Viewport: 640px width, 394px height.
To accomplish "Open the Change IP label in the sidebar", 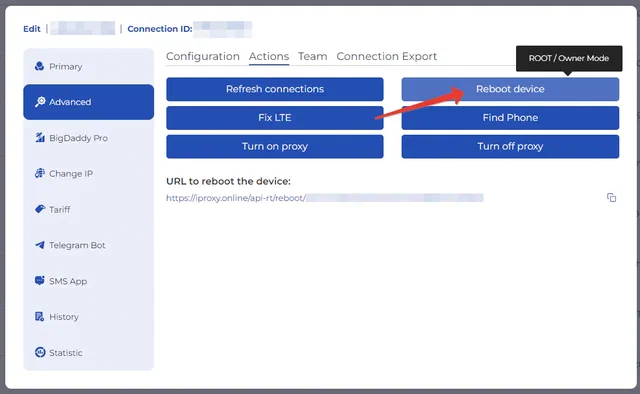I will pos(71,174).
